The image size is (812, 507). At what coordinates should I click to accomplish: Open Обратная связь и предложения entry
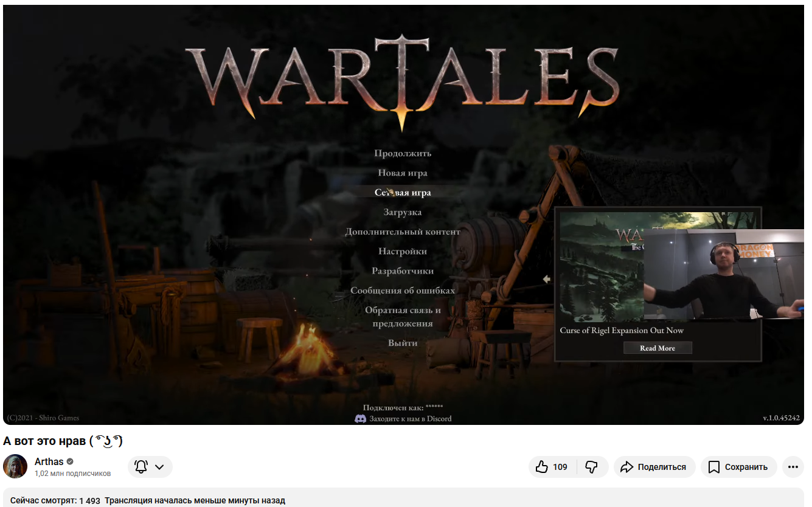pos(403,317)
